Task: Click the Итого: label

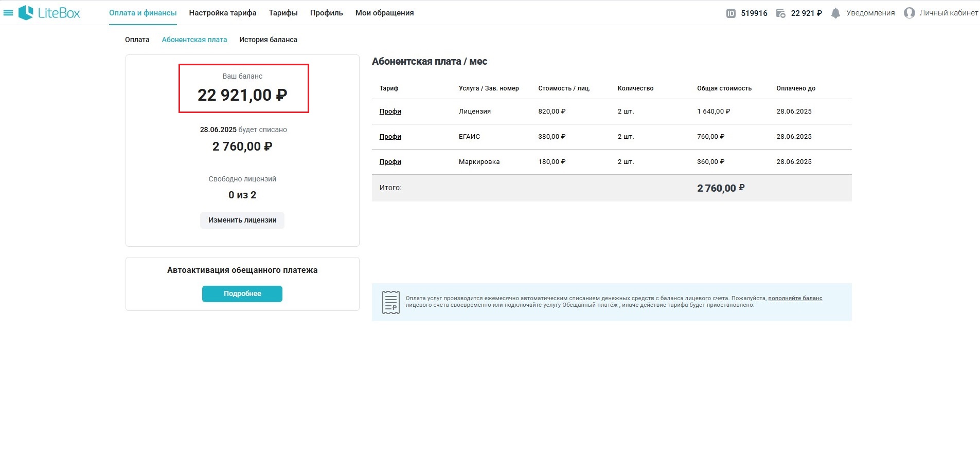Action: coord(390,188)
